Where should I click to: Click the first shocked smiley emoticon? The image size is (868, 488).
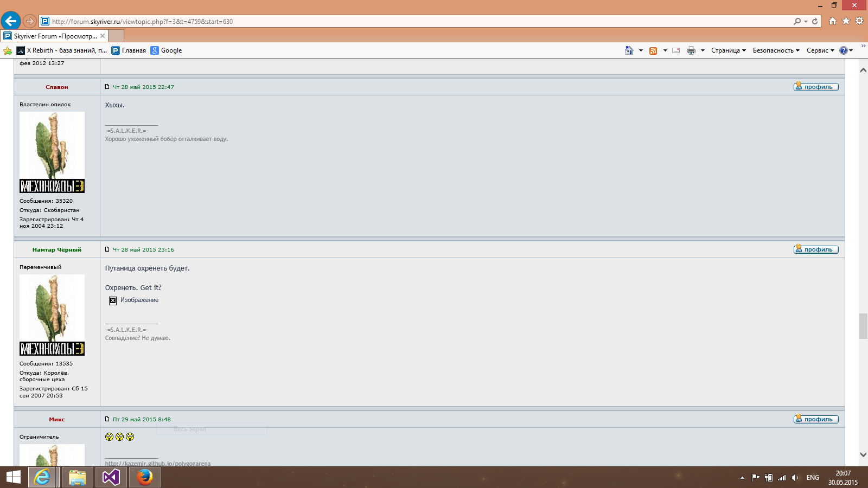[109, 437]
